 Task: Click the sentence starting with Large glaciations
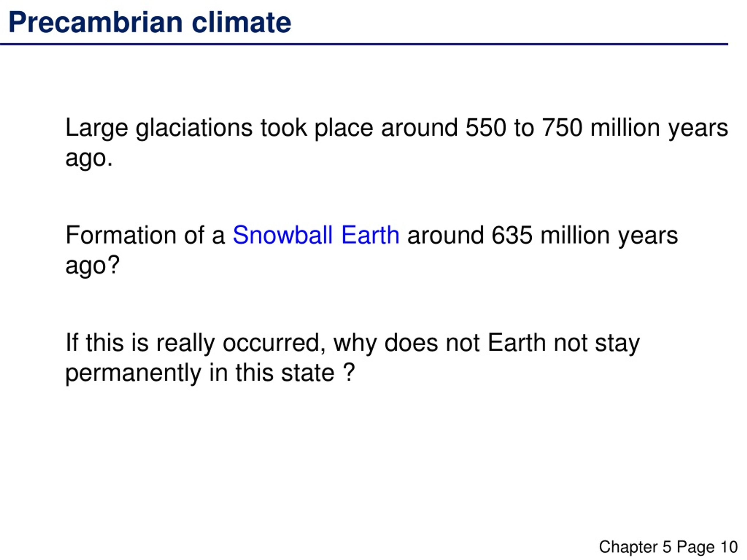coord(397,143)
